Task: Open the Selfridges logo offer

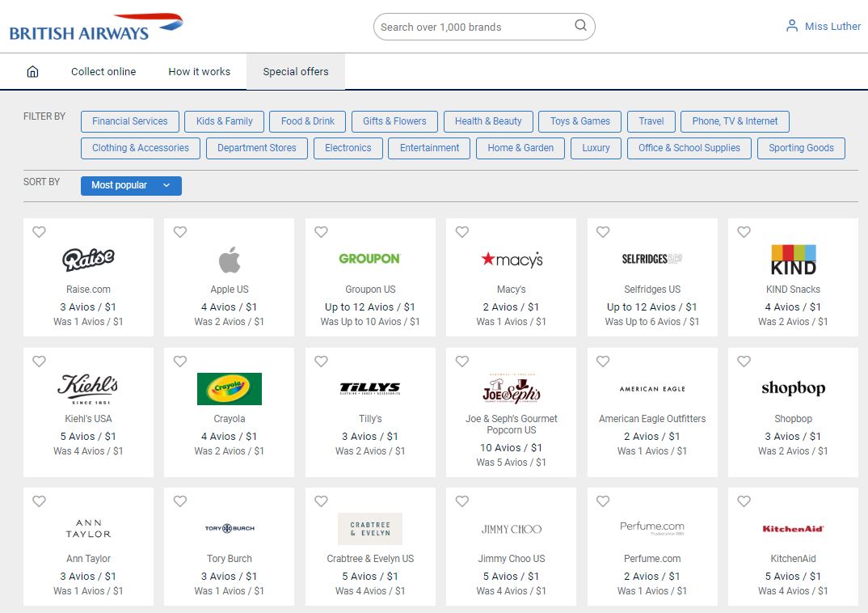Action: coord(652,259)
